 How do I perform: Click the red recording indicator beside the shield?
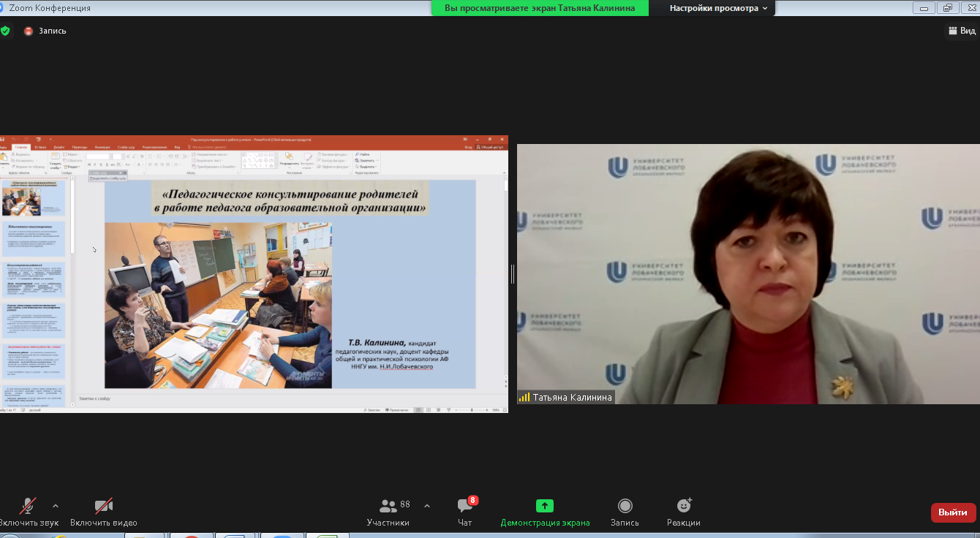point(29,31)
